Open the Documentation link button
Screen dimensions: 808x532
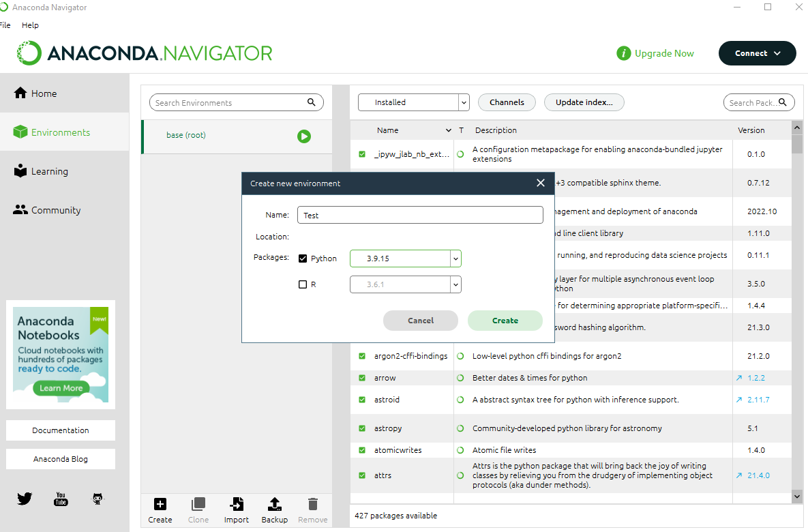pyautogui.click(x=60, y=430)
